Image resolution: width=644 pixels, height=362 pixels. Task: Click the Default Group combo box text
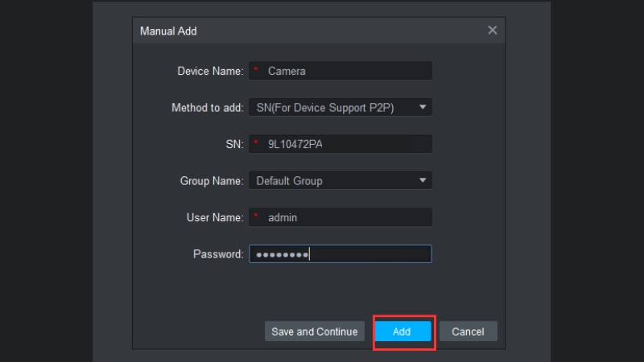[x=290, y=181]
